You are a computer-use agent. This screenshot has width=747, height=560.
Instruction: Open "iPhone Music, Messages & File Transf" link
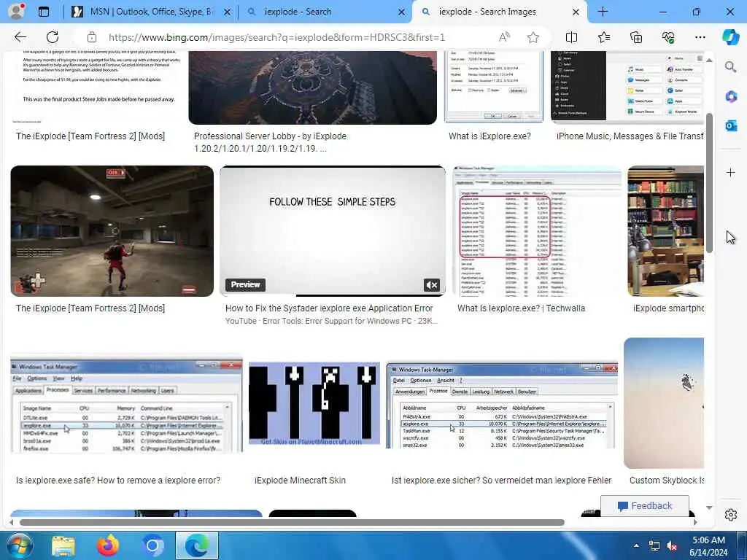point(630,136)
